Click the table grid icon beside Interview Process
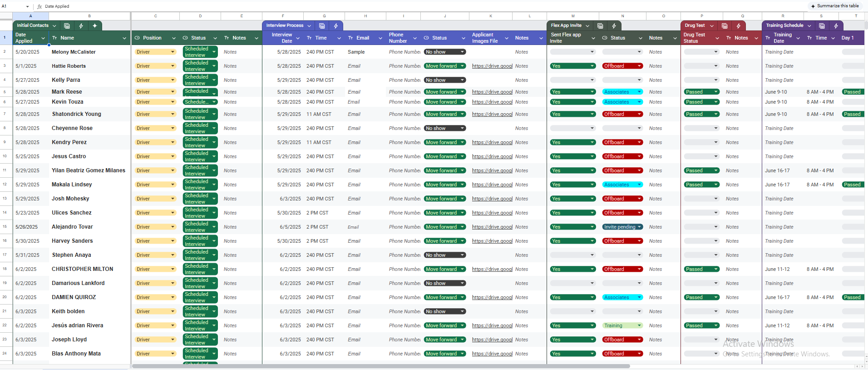 pos(322,26)
